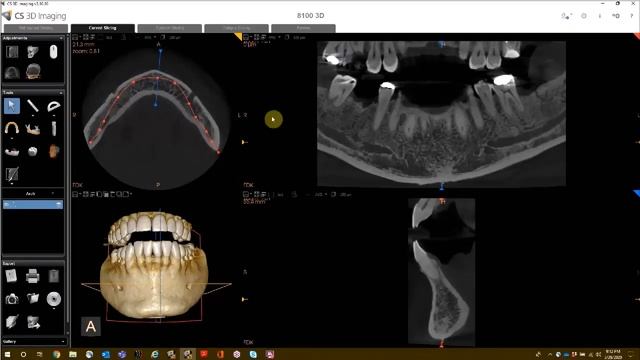Select the arrow pointer tool

click(11, 106)
